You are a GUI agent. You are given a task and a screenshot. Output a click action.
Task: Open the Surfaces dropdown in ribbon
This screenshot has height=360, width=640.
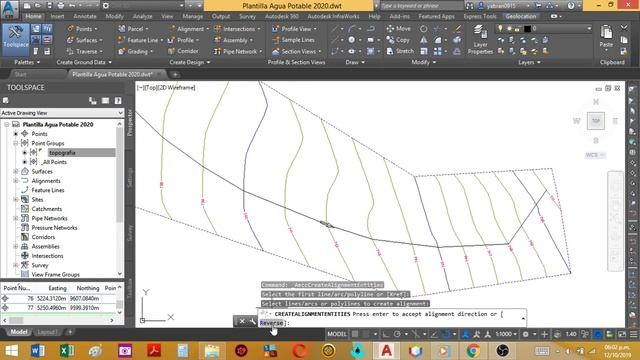84,40
